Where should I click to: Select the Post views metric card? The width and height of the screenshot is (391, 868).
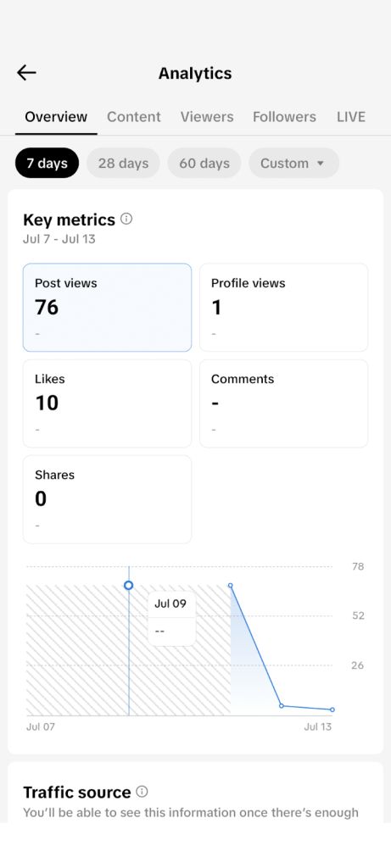[x=108, y=307]
